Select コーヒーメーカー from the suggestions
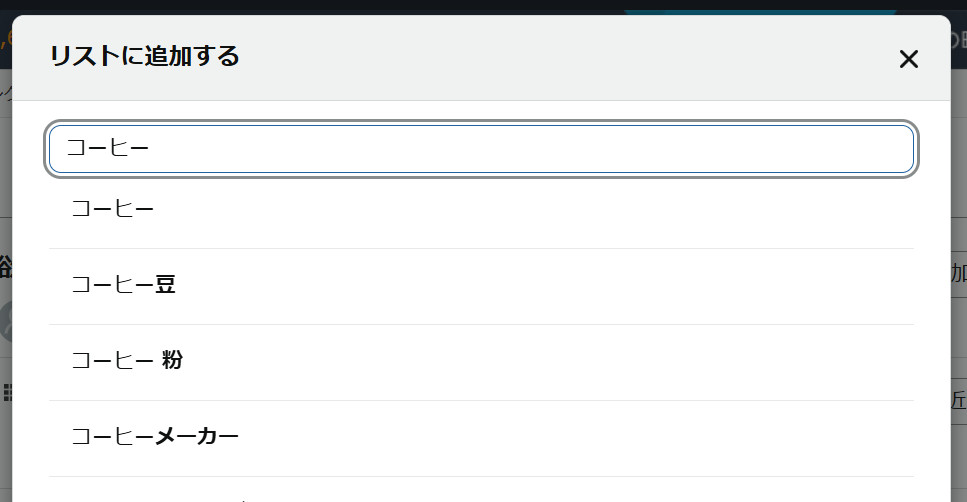 click(x=480, y=438)
